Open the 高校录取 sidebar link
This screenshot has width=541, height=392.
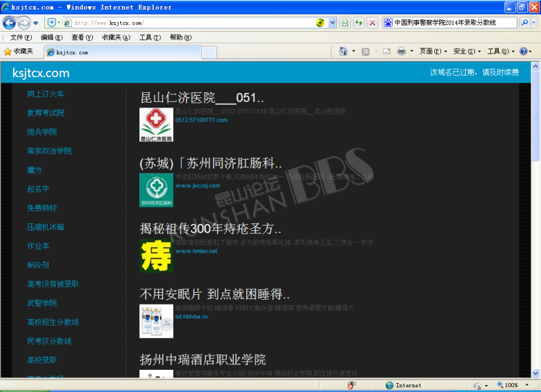point(42,360)
